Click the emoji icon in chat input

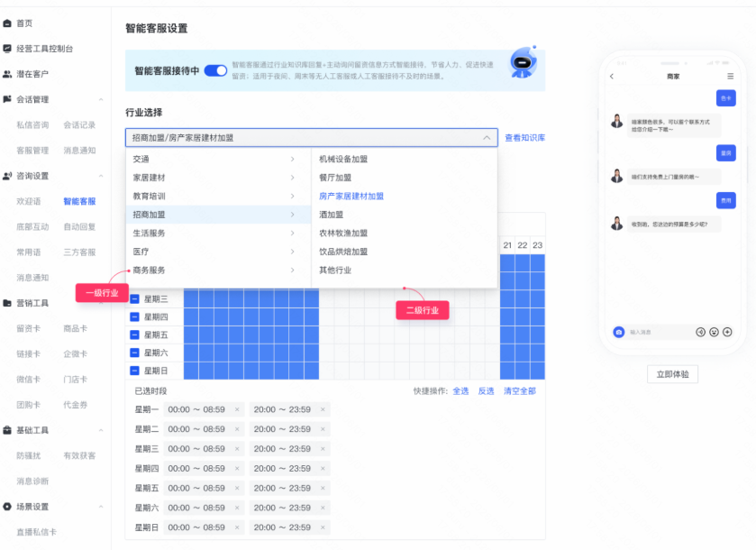(x=714, y=332)
